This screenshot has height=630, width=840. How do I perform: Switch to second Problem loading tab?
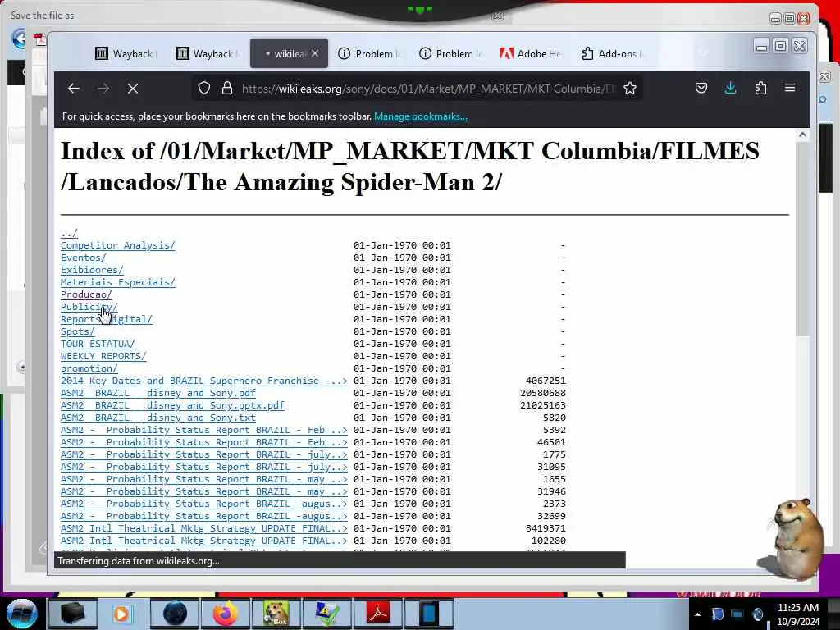(x=450, y=53)
